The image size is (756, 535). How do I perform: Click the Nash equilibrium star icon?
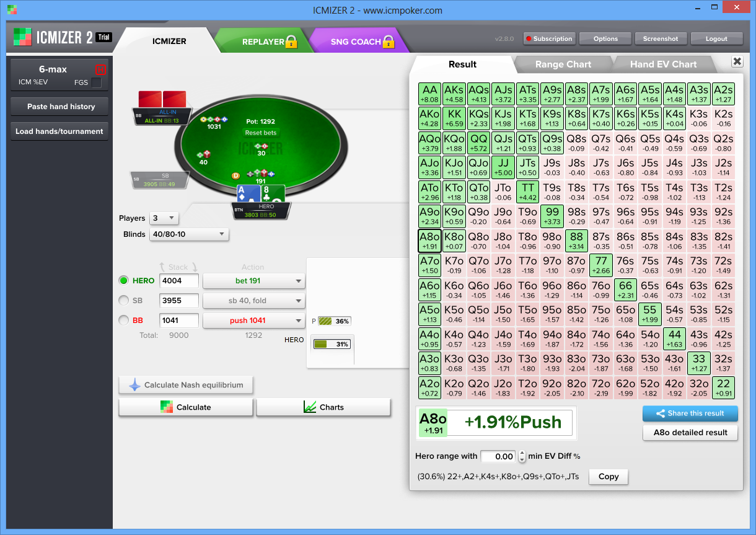click(134, 385)
